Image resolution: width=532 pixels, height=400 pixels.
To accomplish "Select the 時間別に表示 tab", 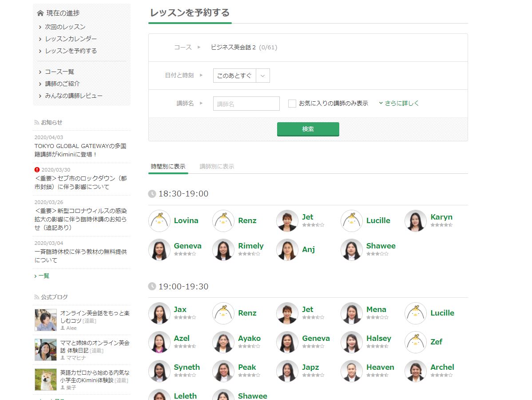I will coord(168,167).
